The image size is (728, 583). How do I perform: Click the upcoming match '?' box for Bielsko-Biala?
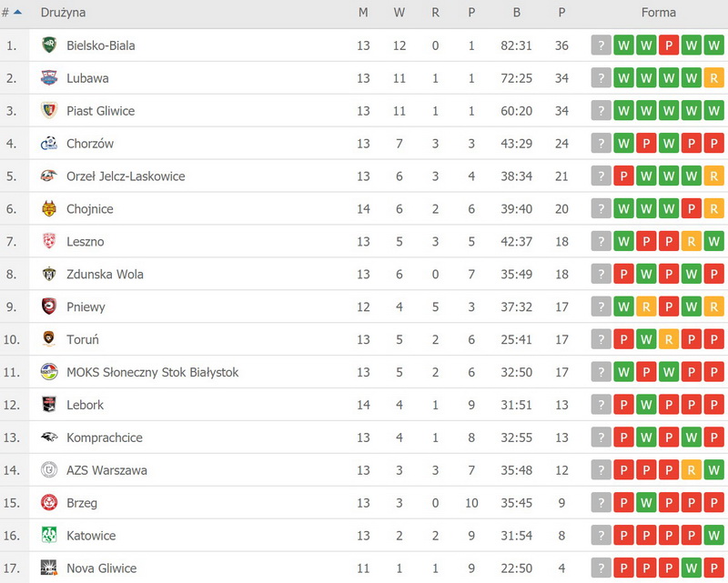point(601,45)
